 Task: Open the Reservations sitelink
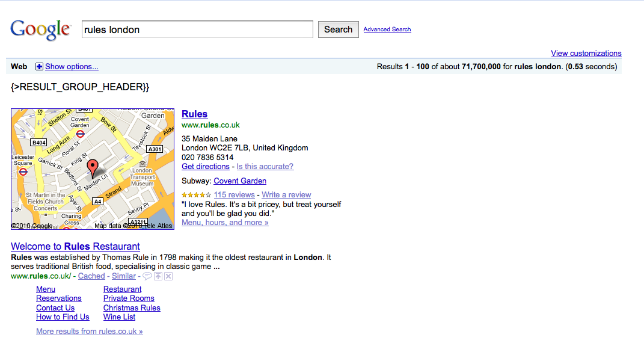(58, 298)
